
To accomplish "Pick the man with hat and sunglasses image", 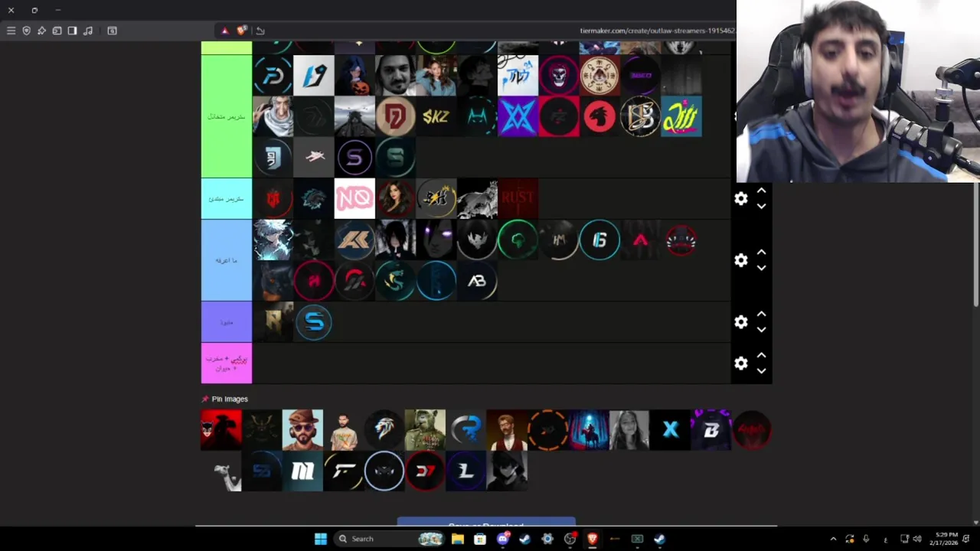I will (x=302, y=429).
